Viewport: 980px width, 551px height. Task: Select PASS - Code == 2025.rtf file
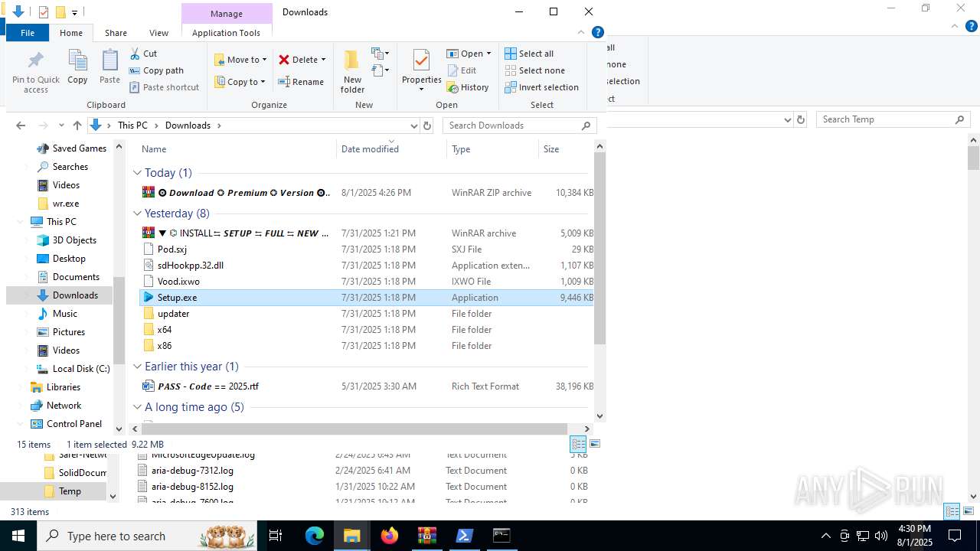[365, 386]
